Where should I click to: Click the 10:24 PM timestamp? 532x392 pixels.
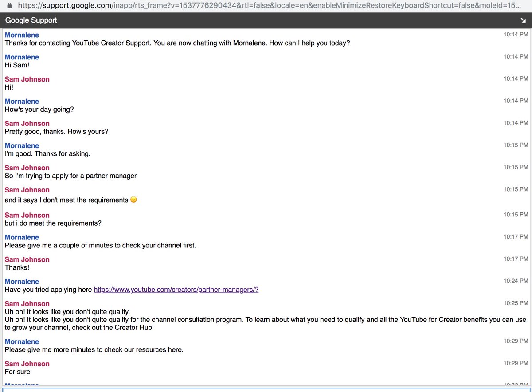516,281
